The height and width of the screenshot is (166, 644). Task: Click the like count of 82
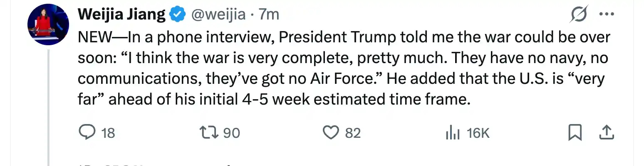click(x=353, y=133)
